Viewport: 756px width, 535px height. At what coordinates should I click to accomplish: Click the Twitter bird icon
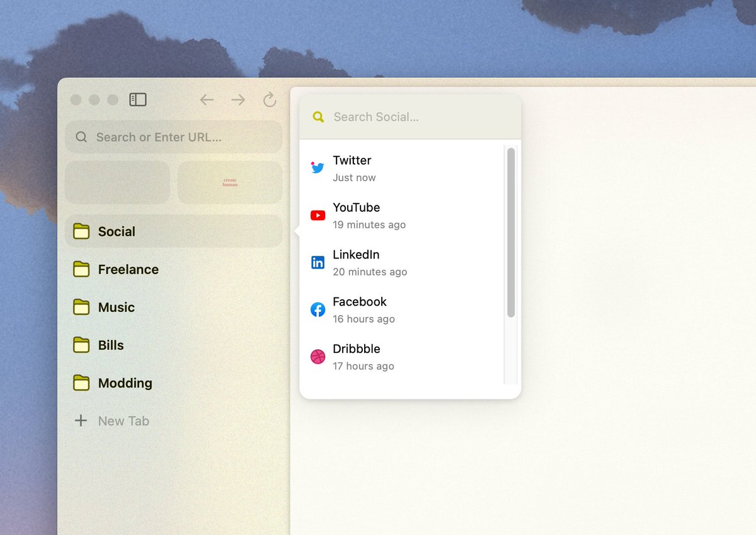[318, 168]
